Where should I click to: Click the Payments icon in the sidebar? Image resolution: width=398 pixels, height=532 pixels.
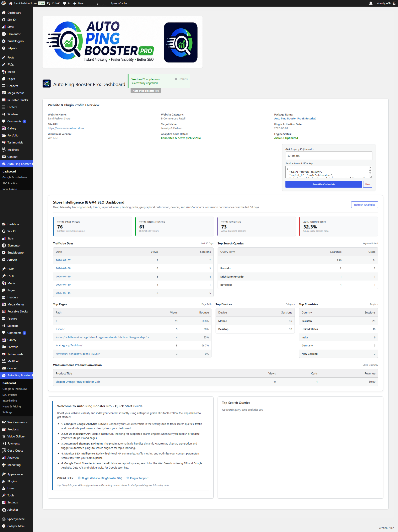point(4,443)
